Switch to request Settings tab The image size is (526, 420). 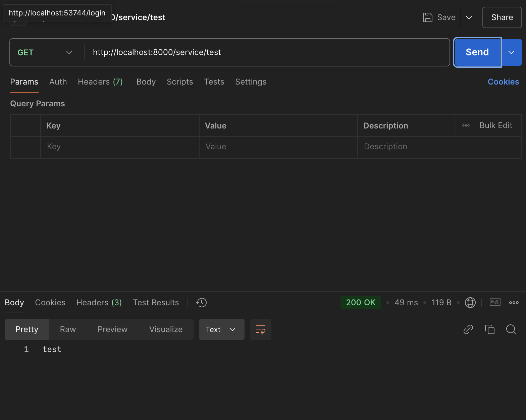point(251,82)
